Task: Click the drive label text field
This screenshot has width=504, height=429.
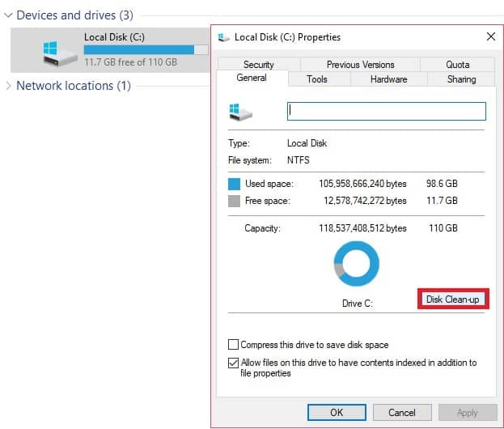Action: 386,111
